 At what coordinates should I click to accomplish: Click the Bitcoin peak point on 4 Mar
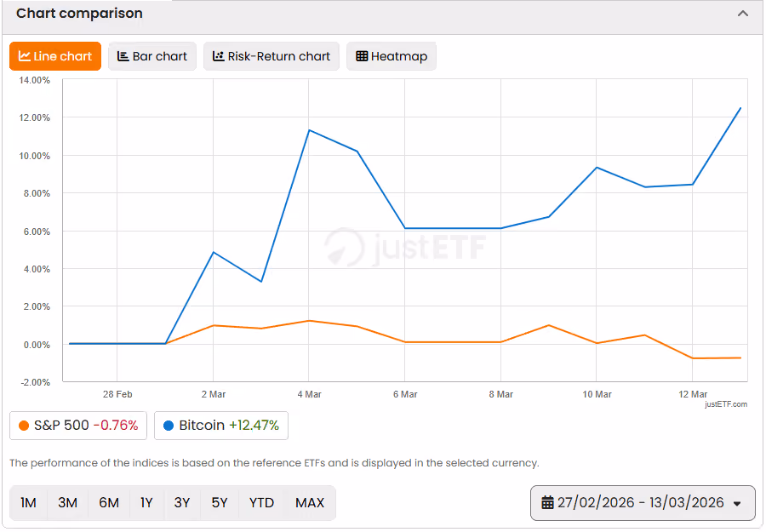(x=309, y=130)
